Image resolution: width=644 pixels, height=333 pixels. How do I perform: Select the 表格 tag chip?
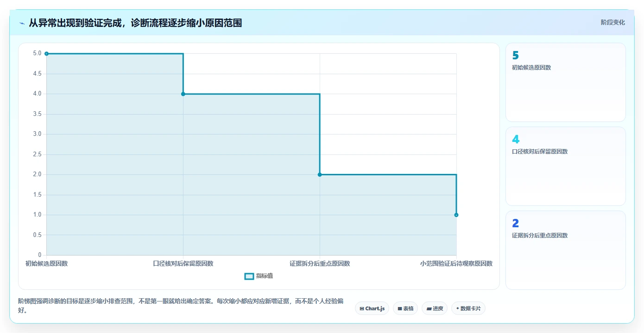pos(405,308)
